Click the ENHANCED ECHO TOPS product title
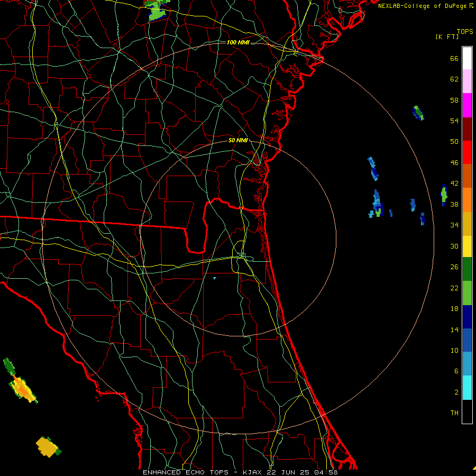 [x=186, y=472]
